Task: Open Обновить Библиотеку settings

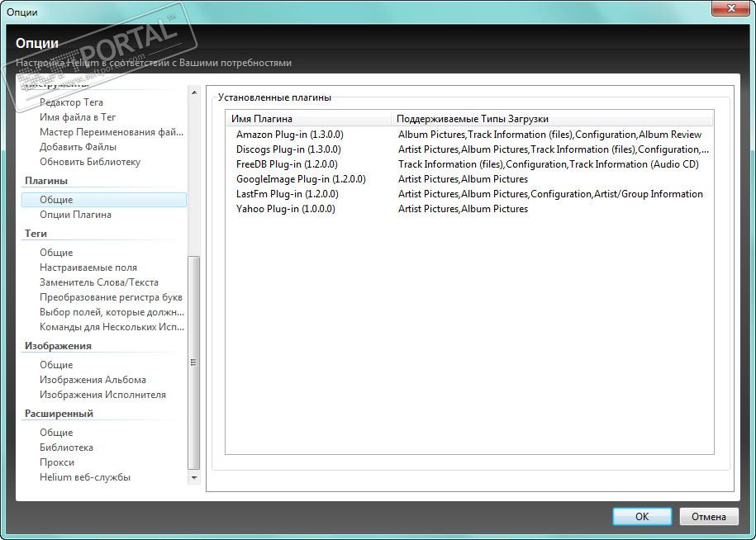Action: click(90, 162)
